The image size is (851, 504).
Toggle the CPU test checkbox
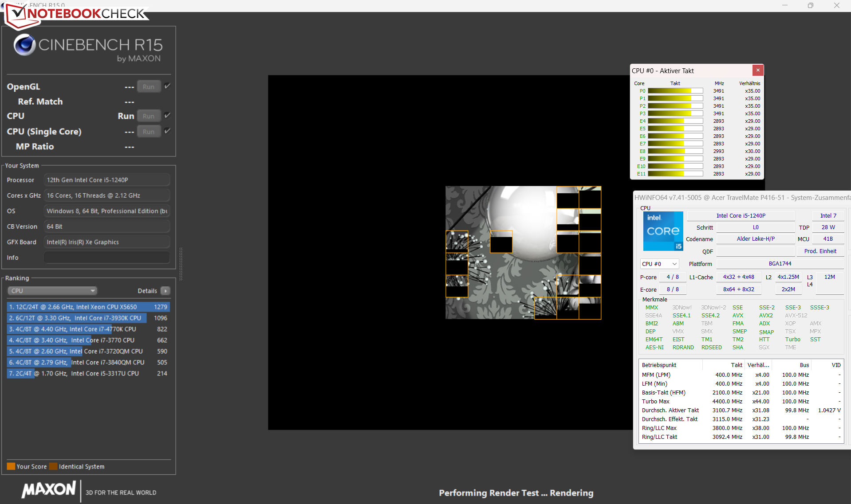[x=167, y=116]
